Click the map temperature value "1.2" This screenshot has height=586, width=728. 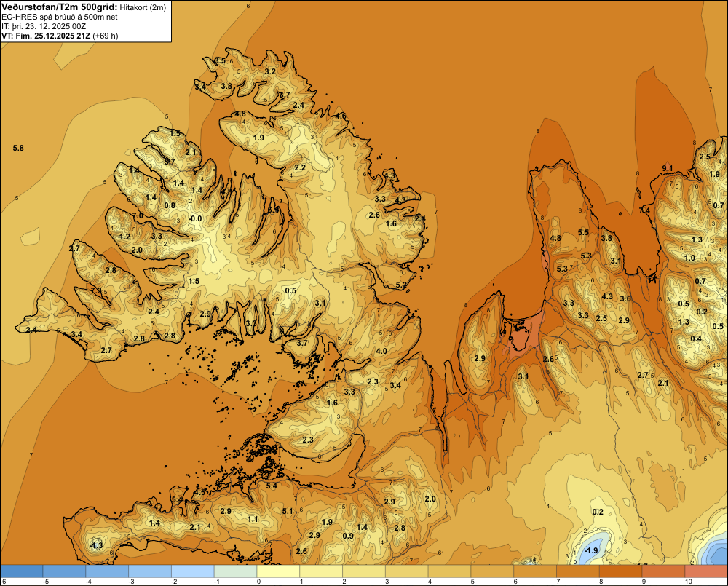coord(124,237)
